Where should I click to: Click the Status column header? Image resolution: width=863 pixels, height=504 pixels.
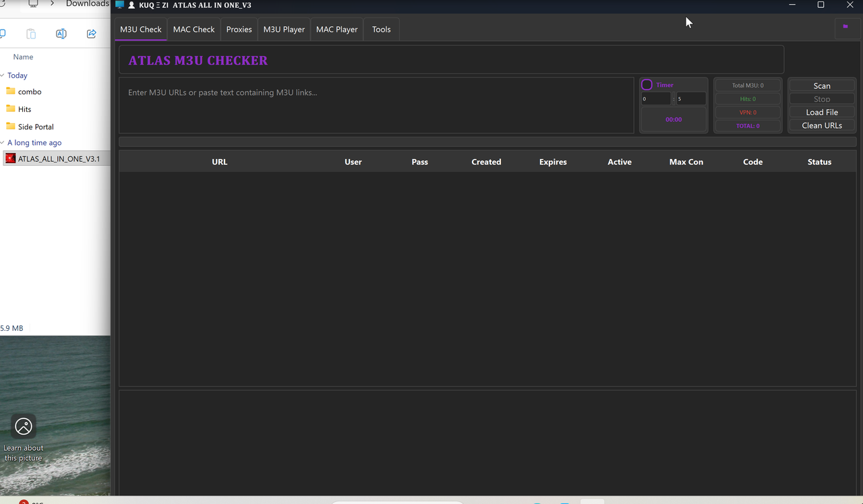[x=820, y=162]
